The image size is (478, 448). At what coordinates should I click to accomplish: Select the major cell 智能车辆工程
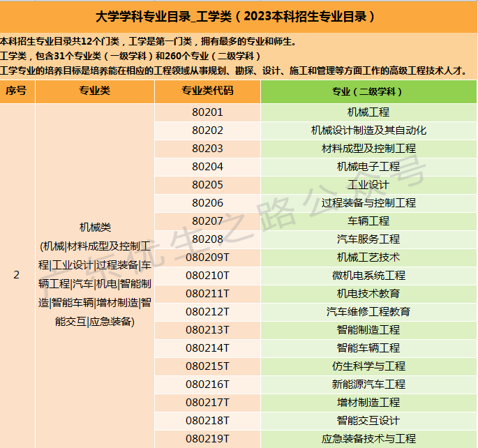(x=368, y=348)
